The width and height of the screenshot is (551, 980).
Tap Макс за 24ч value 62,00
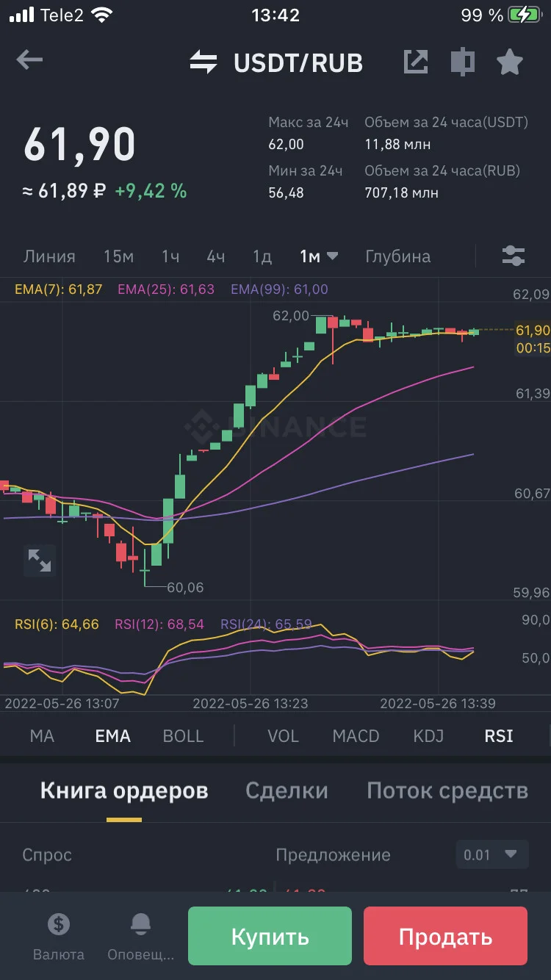click(286, 145)
